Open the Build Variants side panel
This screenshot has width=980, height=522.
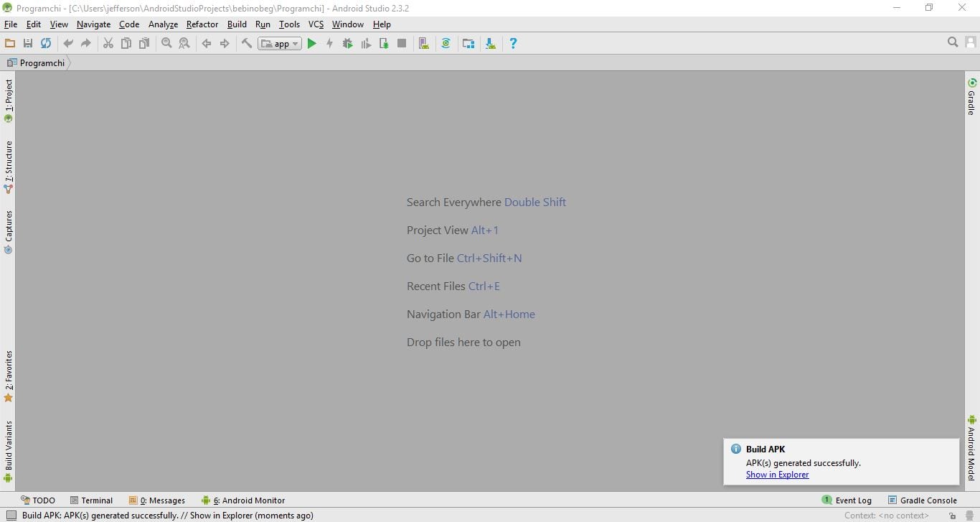[x=9, y=452]
